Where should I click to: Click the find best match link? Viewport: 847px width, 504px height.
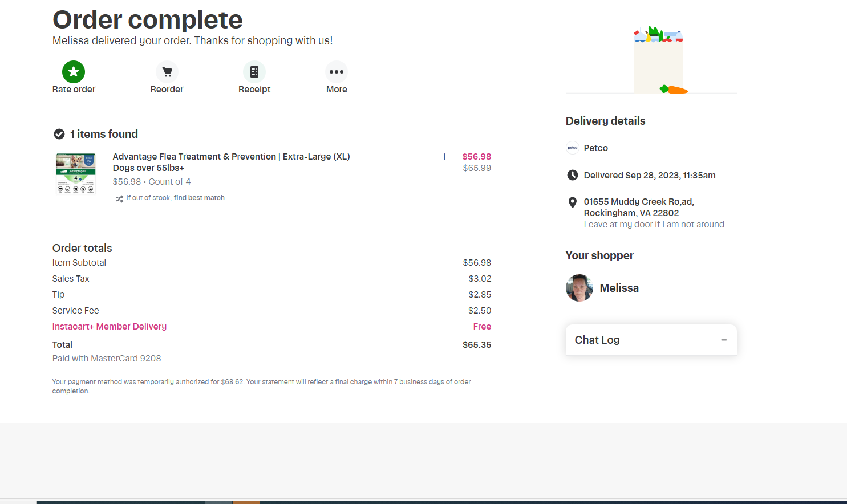tap(199, 198)
